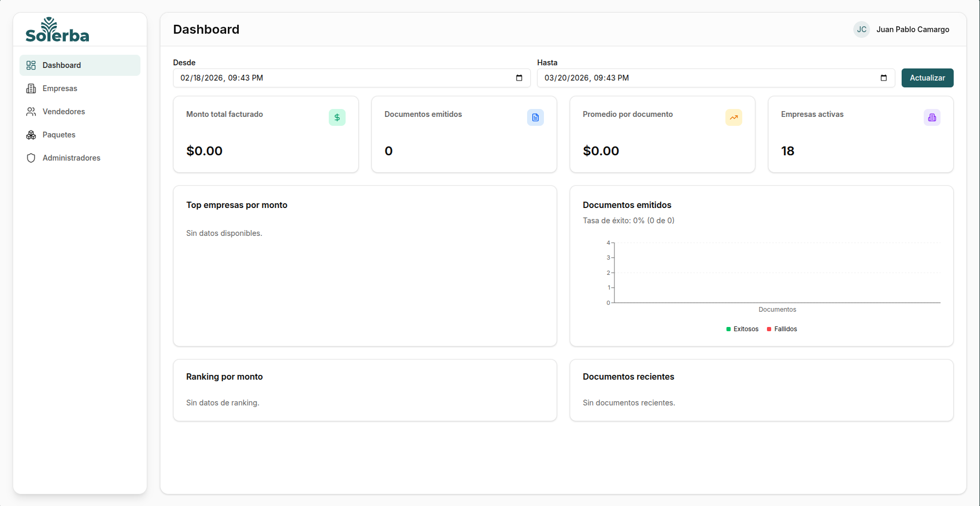Click the JC avatar circle in header
Image resolution: width=980 pixels, height=506 pixels.
(861, 29)
